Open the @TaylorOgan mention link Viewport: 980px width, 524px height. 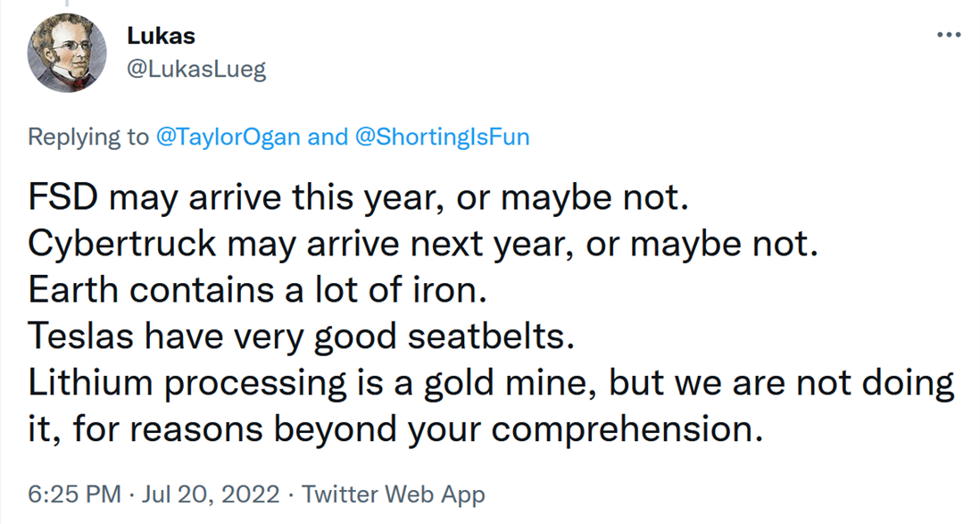[x=227, y=137]
